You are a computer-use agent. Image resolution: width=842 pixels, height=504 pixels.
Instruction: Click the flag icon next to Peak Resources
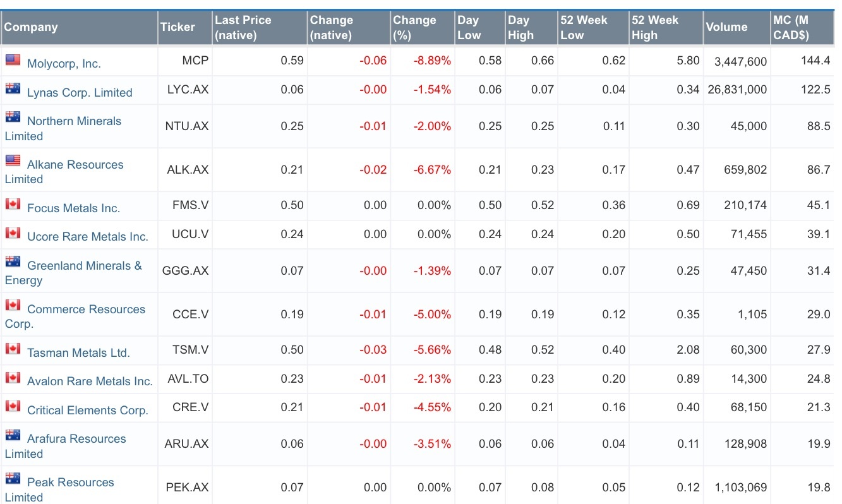[x=13, y=478]
